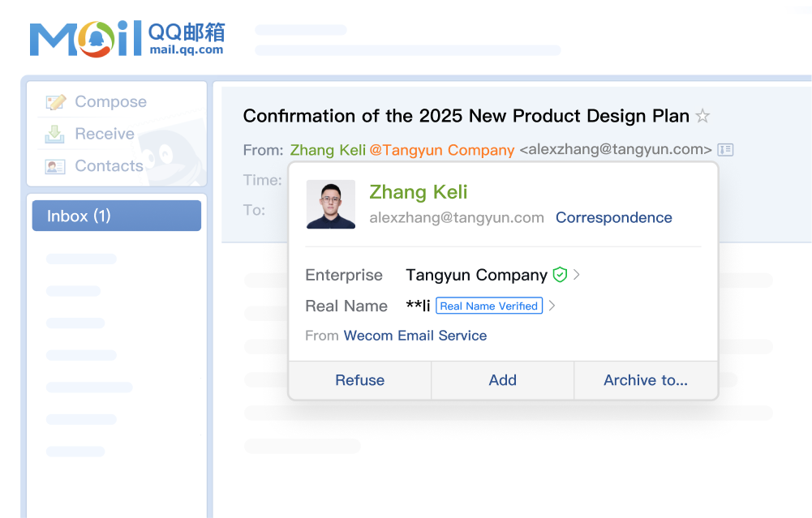The image size is (812, 518).
Task: Click the Compose pencil icon
Action: click(55, 102)
